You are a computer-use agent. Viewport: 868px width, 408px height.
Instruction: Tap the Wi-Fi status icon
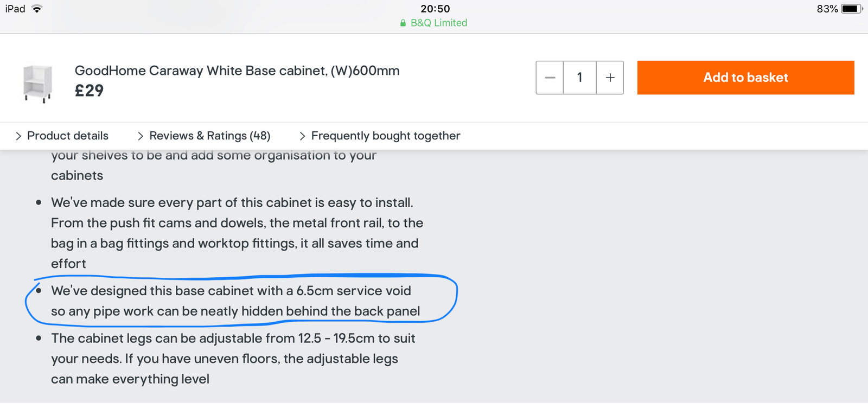[37, 9]
